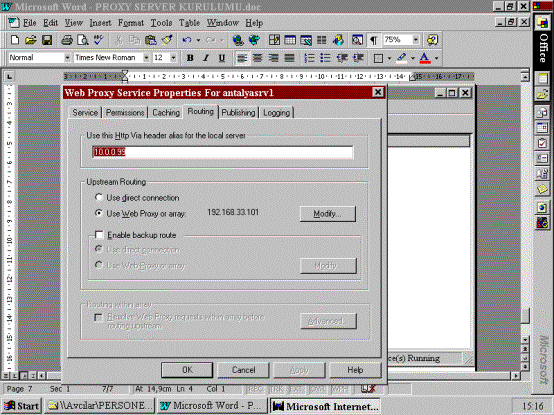Image resolution: width=554 pixels, height=415 pixels.
Task: Toggle Underline formatting button
Action: pyautogui.click(x=222, y=58)
